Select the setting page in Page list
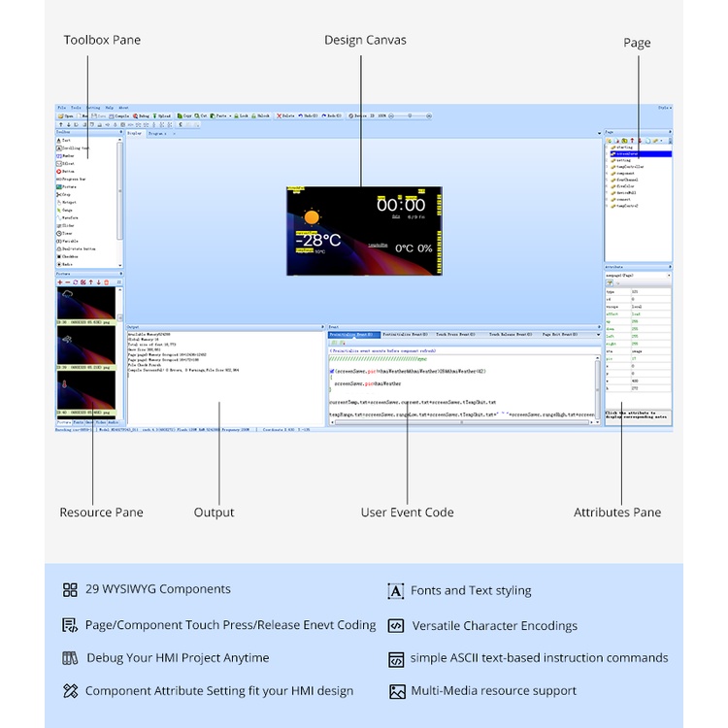 coord(623,160)
